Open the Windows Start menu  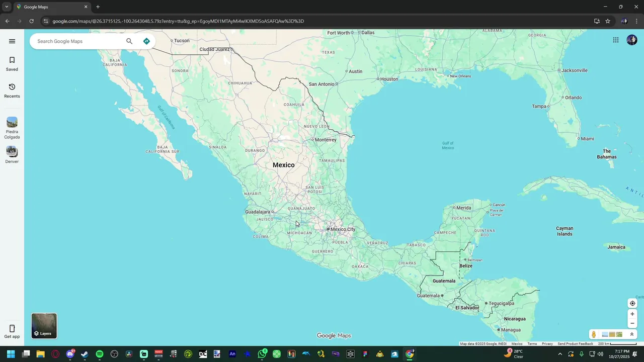pyautogui.click(x=11, y=354)
